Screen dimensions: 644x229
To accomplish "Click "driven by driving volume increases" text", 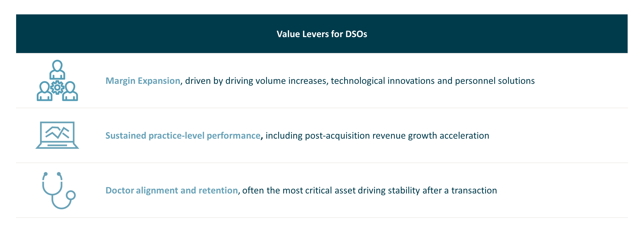I will click(x=256, y=81).
